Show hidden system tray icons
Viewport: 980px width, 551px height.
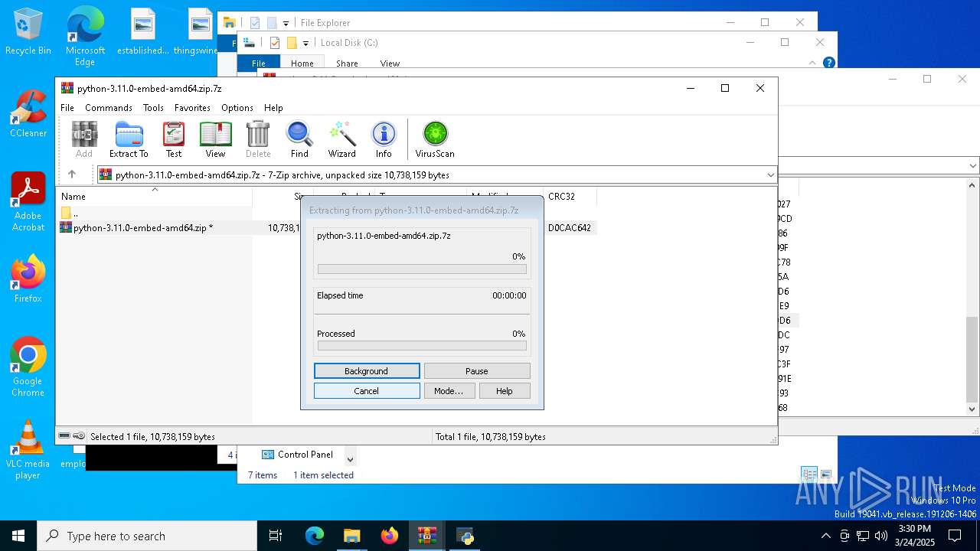click(825, 536)
